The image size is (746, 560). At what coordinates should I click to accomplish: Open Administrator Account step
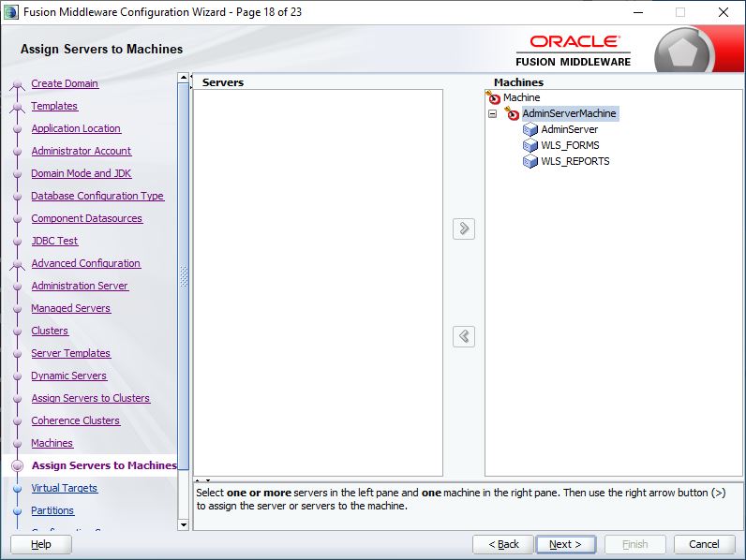82,151
